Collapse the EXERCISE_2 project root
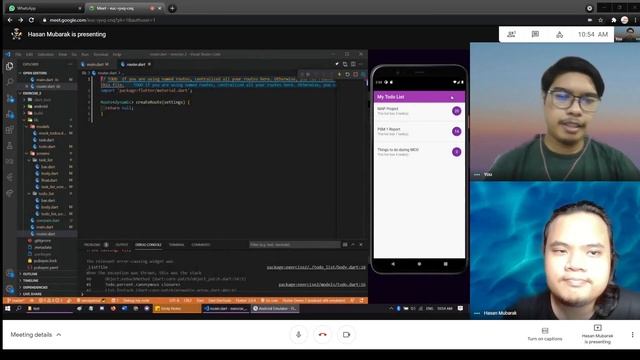640x360 pixels. [32, 93]
